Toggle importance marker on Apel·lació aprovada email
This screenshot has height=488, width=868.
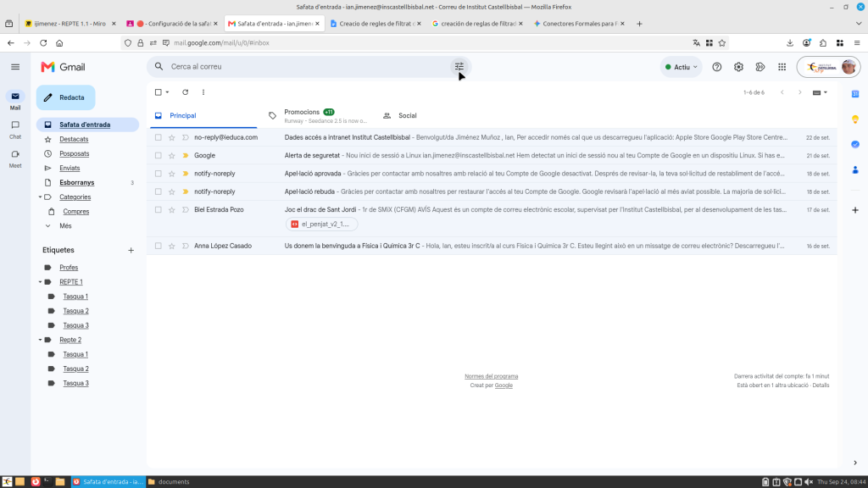click(186, 174)
